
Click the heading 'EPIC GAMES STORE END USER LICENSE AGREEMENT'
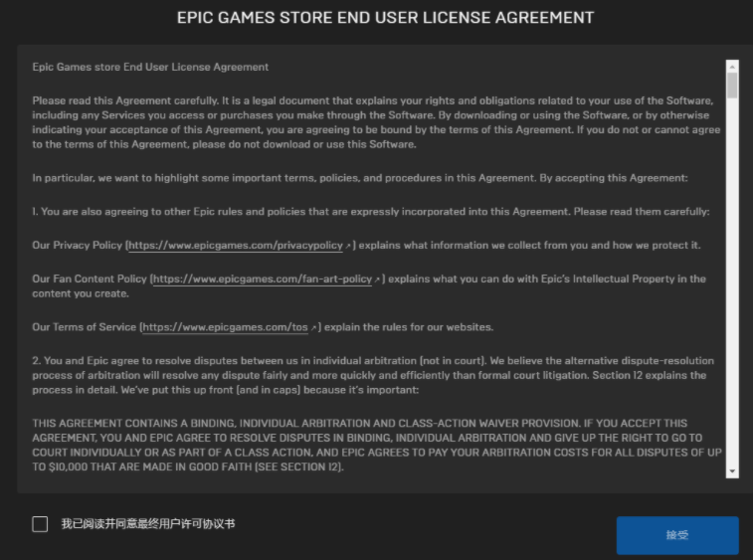tap(385, 18)
